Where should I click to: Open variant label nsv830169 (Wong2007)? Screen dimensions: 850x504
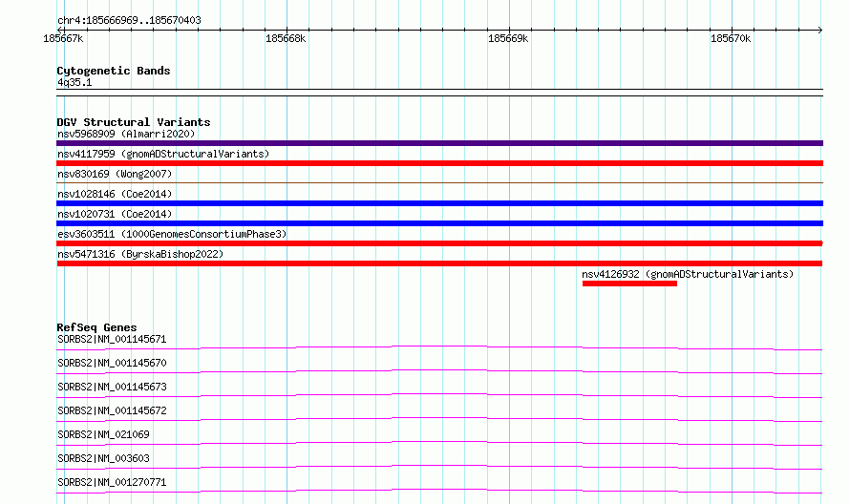click(x=115, y=174)
